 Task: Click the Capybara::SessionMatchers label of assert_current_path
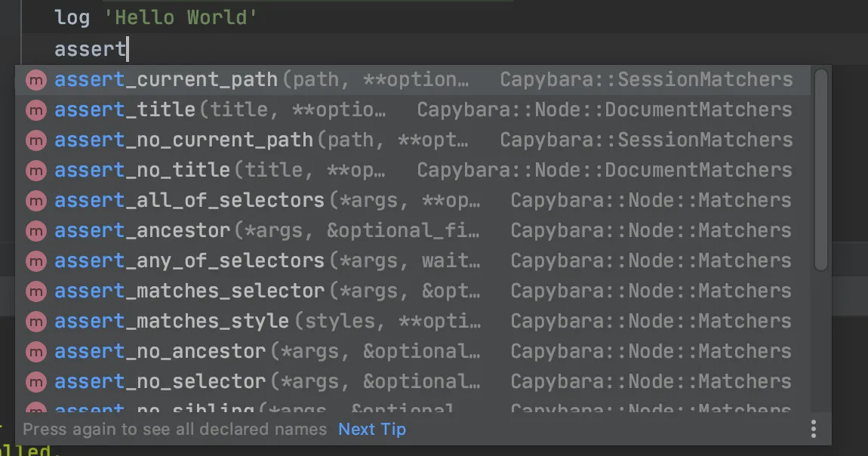click(x=646, y=79)
